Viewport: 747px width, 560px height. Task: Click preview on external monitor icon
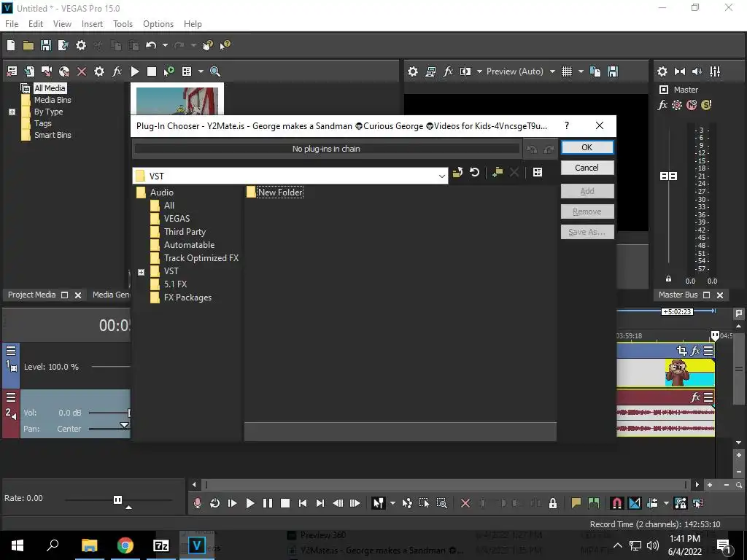click(430, 71)
